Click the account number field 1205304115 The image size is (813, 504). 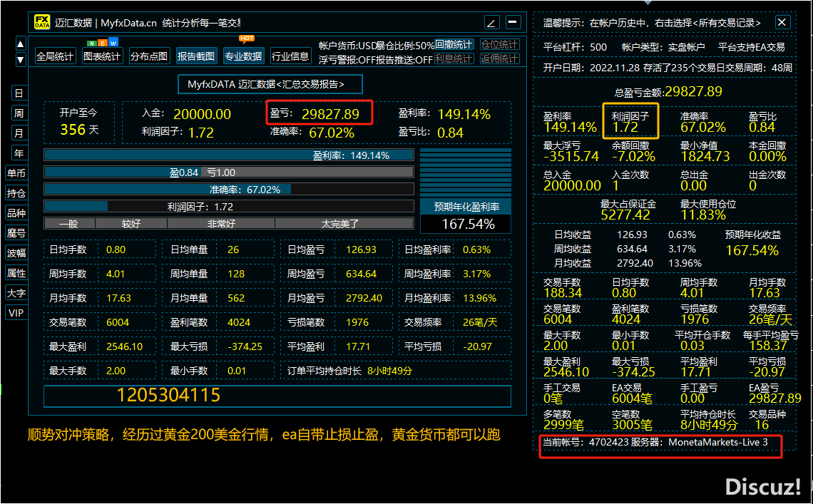[277, 396]
